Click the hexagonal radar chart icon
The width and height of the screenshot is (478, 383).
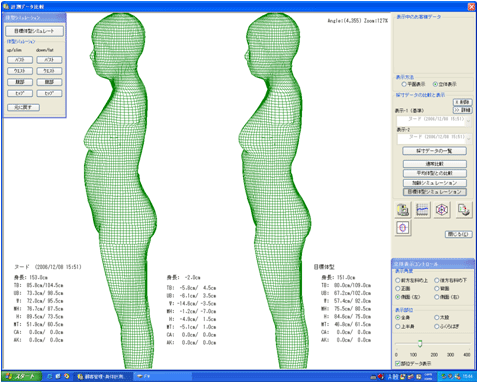pos(442,210)
